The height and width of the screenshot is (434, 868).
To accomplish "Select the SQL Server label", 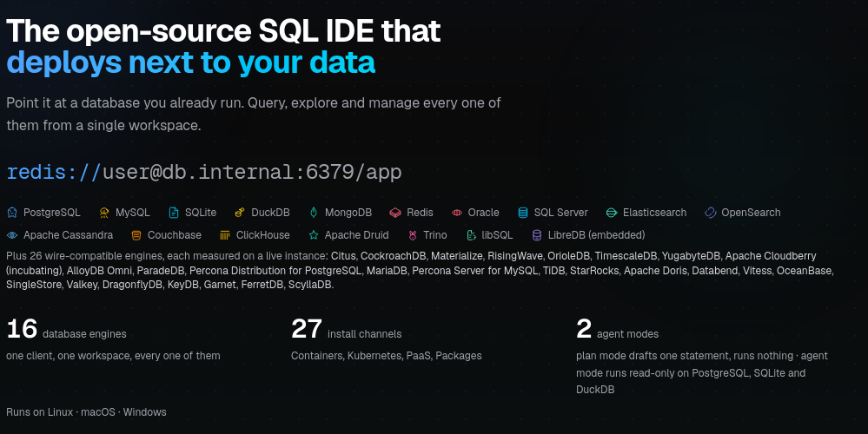I will pos(560,213).
